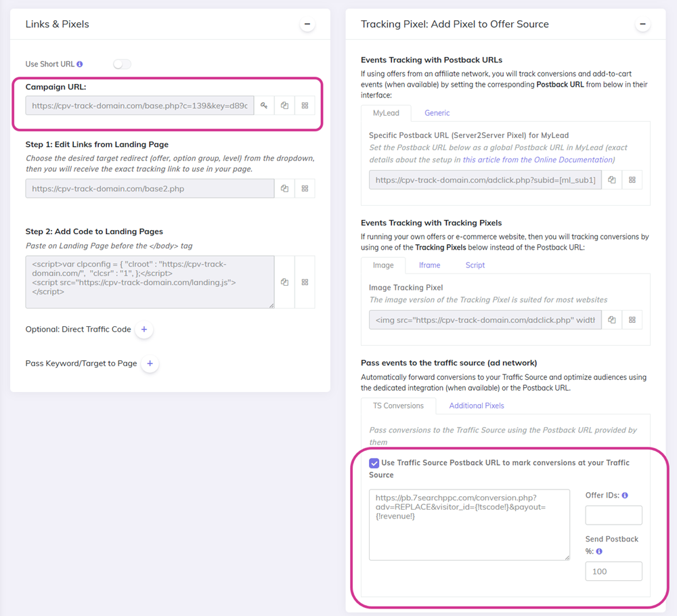
Task: Select the MyLead postback tab
Action: (386, 113)
